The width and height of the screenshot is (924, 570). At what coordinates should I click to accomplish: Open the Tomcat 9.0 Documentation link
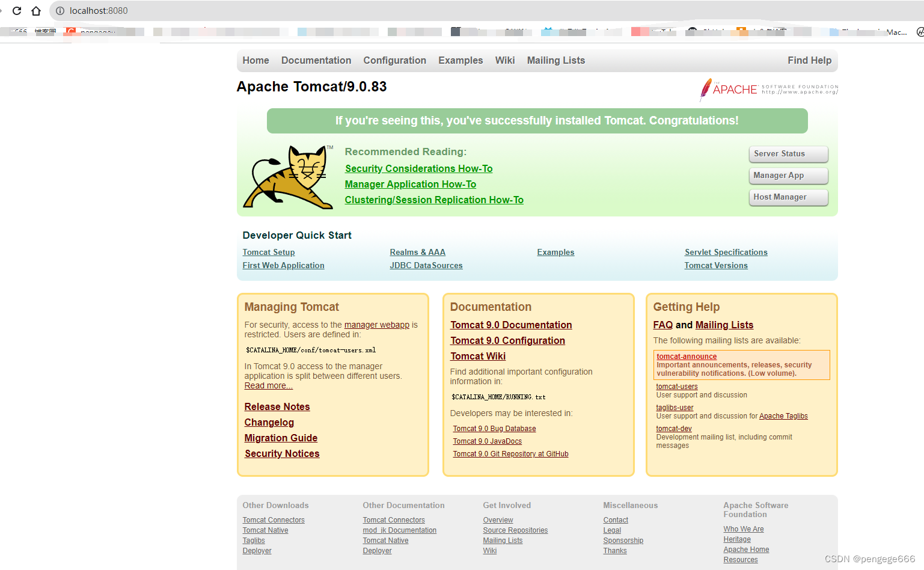click(511, 325)
